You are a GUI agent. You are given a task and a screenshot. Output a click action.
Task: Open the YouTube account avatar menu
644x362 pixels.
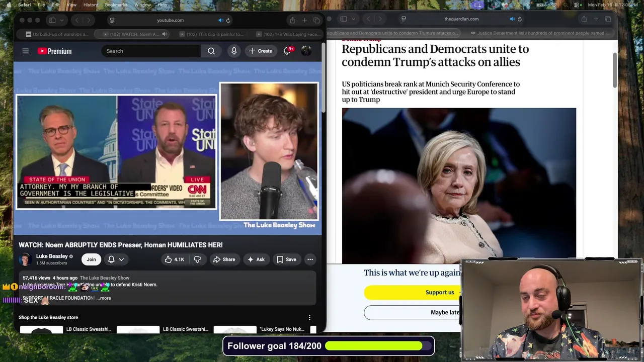[306, 51]
